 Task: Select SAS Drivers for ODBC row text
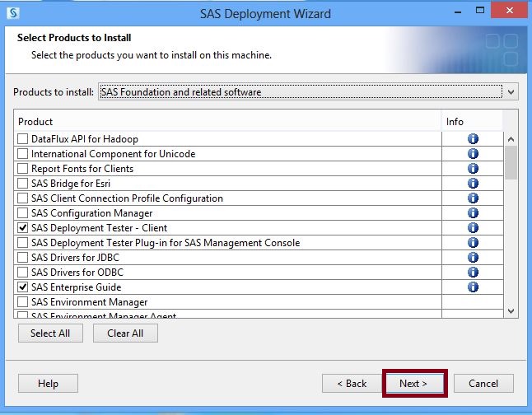pos(77,273)
